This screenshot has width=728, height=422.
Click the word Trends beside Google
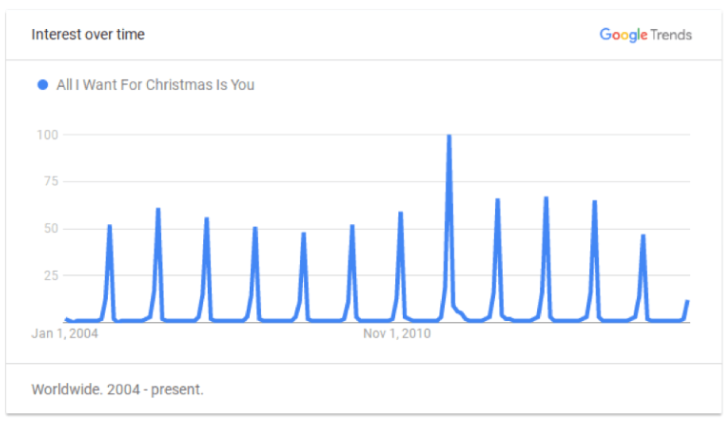(x=671, y=35)
